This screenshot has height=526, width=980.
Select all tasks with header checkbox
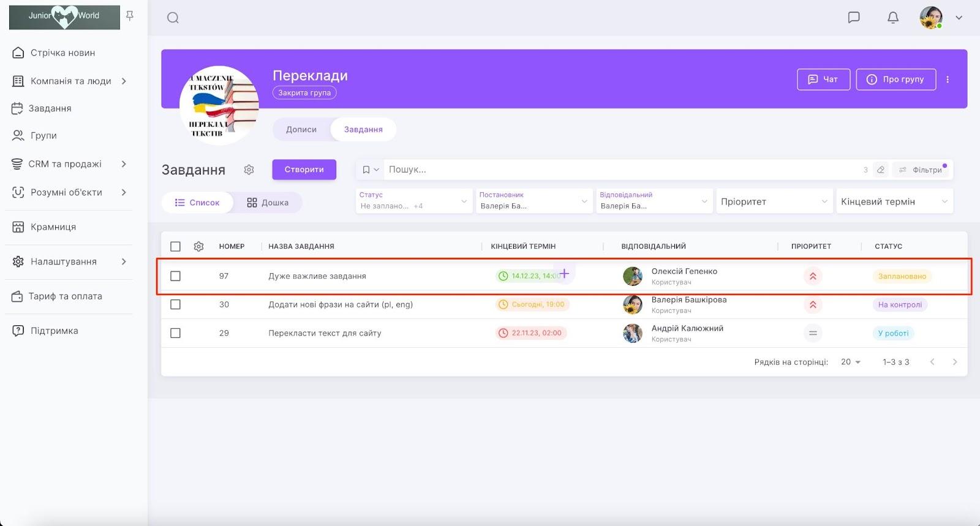coord(175,246)
